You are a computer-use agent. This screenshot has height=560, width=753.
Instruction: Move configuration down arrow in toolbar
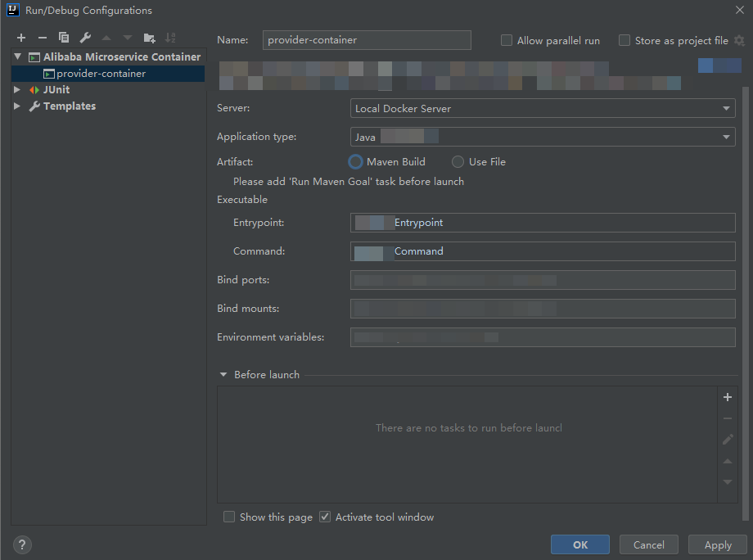[127, 38]
